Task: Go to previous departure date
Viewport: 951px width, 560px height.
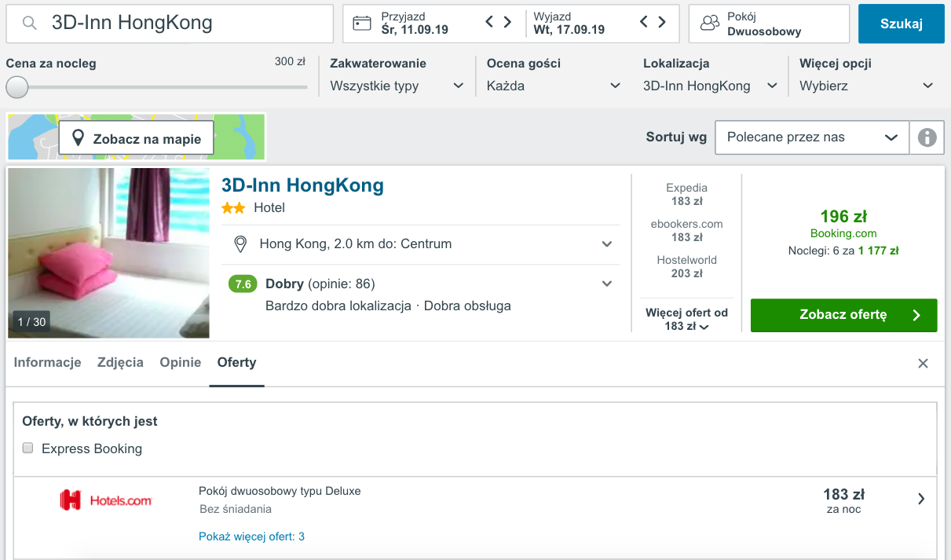Action: point(643,22)
